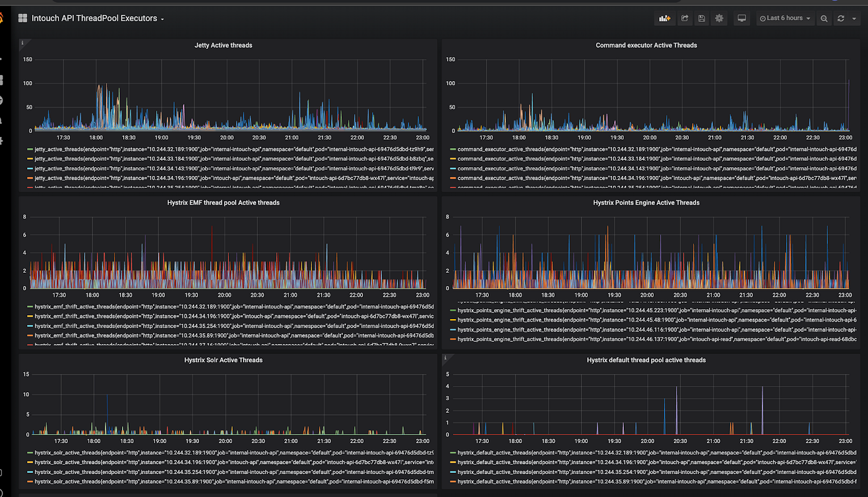
Task: Click the Hystrix Points Engine Active Threads title
Action: [x=646, y=203]
